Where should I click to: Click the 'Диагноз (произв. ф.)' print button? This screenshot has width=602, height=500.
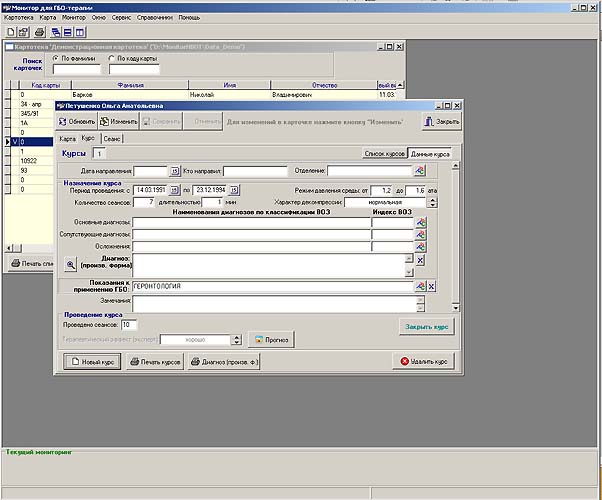point(224,362)
